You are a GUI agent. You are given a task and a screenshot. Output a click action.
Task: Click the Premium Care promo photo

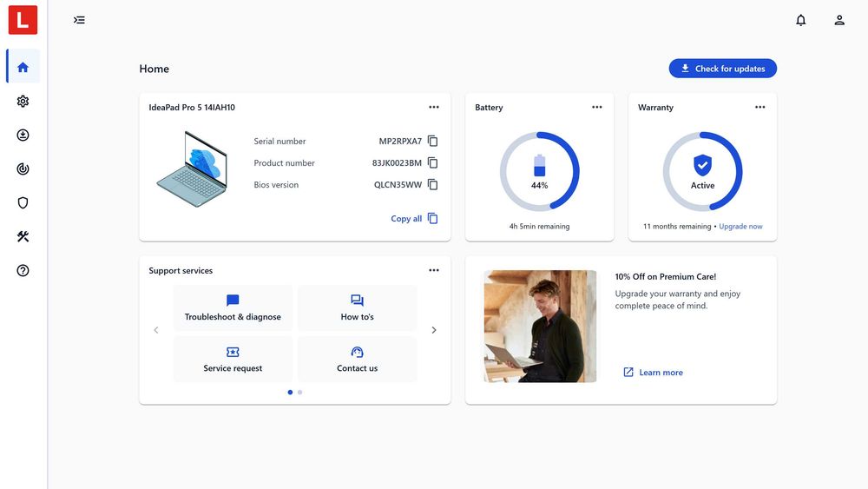pyautogui.click(x=540, y=327)
